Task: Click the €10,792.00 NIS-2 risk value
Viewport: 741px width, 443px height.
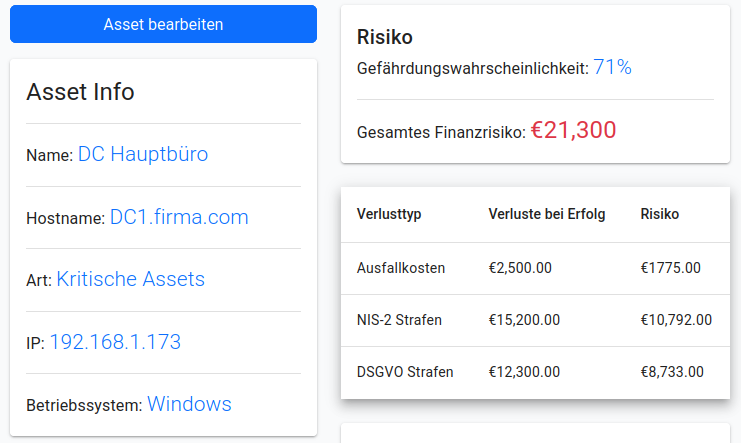Action: point(676,320)
